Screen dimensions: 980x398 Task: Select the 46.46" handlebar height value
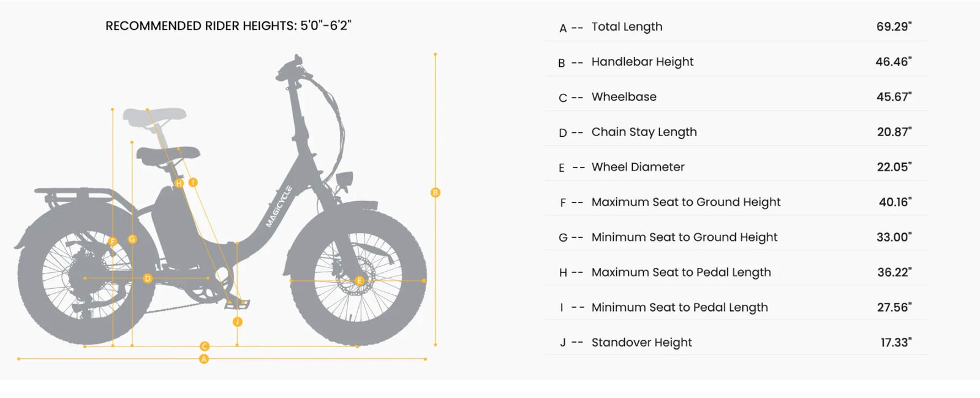click(x=893, y=62)
